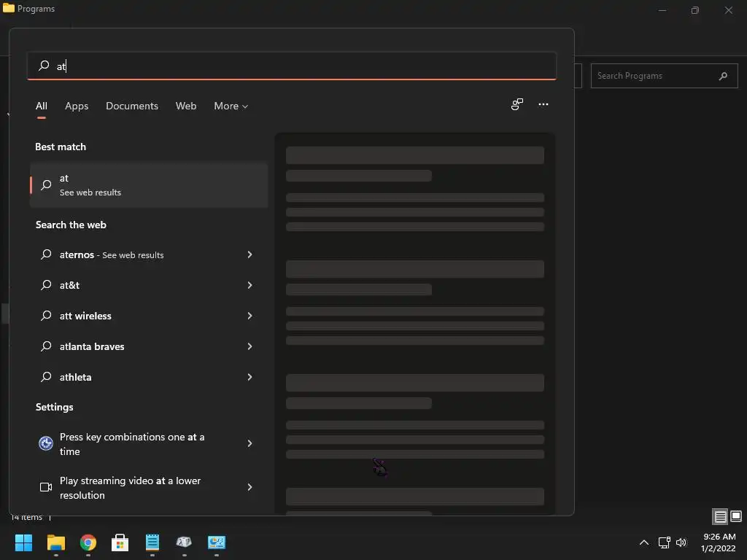Switch to the All tab
Image resolution: width=747 pixels, height=560 pixels.
click(x=42, y=106)
